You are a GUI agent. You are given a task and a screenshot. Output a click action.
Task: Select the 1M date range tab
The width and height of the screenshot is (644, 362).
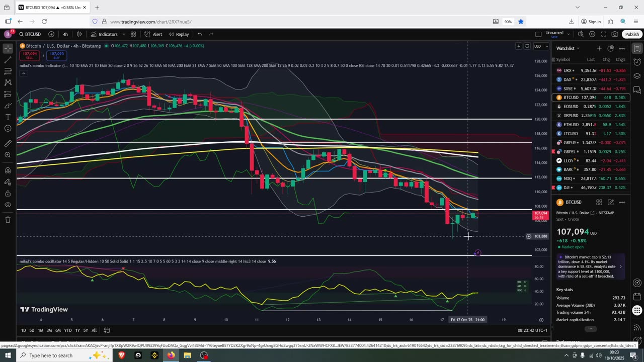click(40, 330)
